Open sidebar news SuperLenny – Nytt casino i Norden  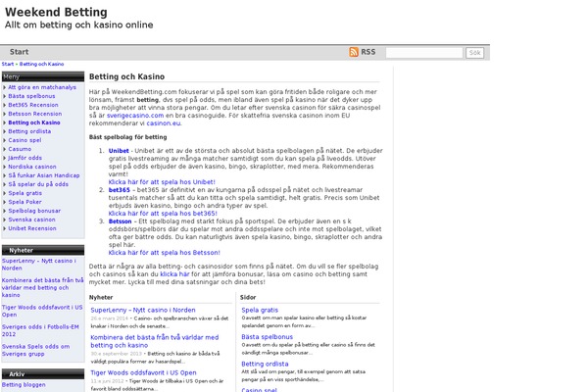click(38, 265)
